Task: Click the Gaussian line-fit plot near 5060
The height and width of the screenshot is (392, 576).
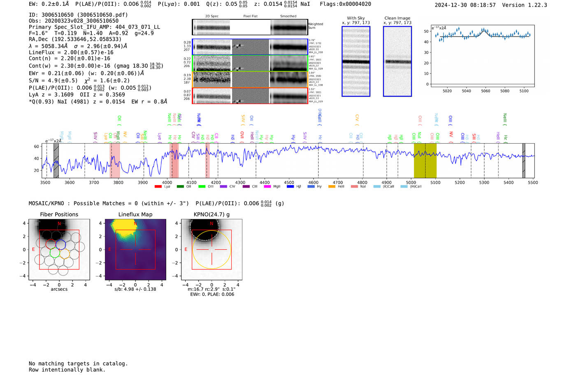Action: point(482,56)
